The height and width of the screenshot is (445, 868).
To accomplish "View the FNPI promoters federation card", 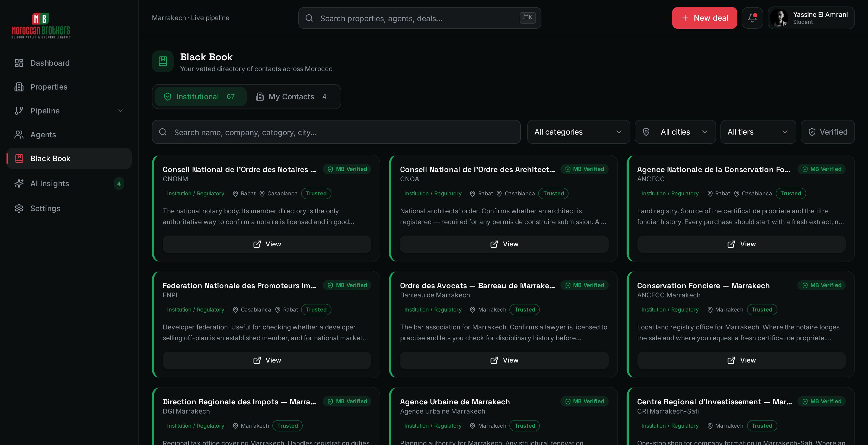I will pyautogui.click(x=267, y=360).
